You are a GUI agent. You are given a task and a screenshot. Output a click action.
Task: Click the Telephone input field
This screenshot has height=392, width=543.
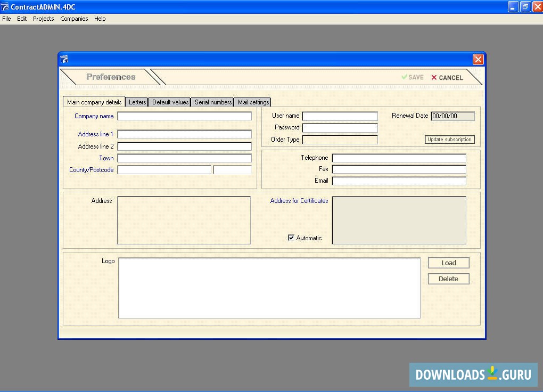pyautogui.click(x=399, y=158)
